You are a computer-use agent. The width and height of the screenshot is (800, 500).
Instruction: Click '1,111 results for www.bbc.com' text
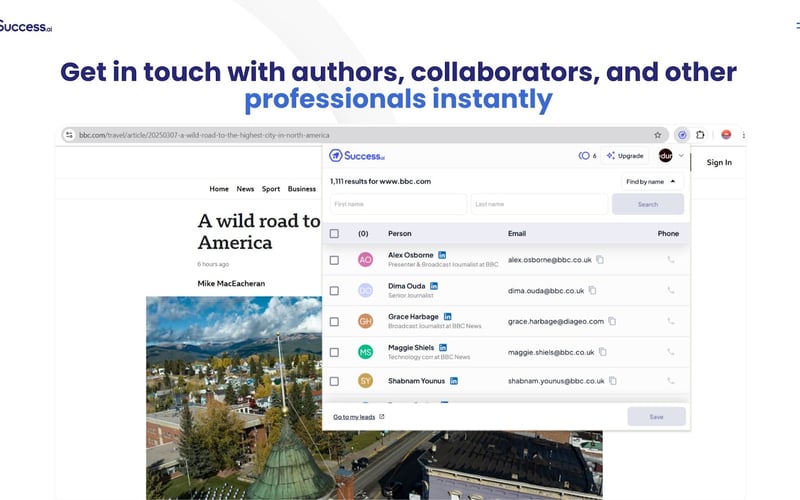tap(380, 181)
